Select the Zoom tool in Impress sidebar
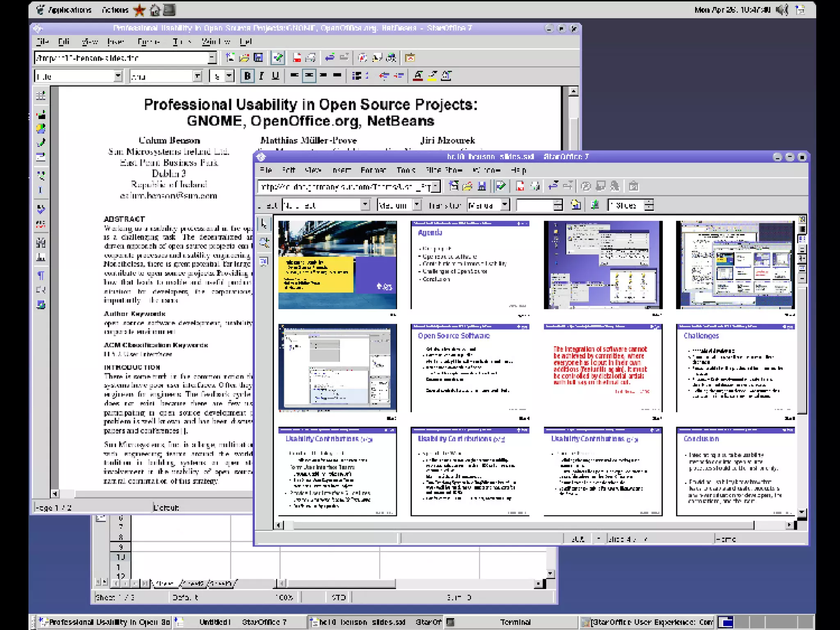This screenshot has height=630, width=840. [264, 243]
